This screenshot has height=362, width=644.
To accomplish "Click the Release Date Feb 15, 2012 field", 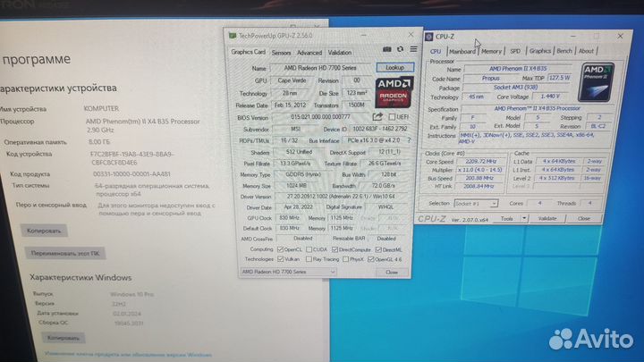I will 290,105.
